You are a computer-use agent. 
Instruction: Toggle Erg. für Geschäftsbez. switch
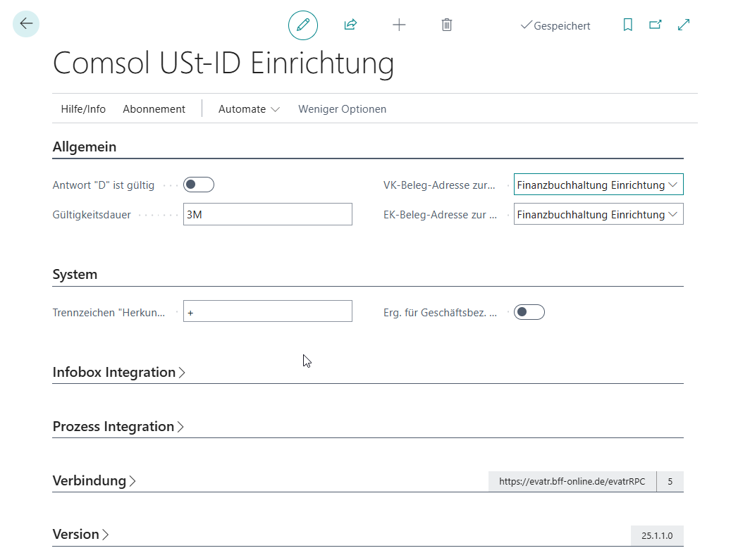click(x=529, y=312)
